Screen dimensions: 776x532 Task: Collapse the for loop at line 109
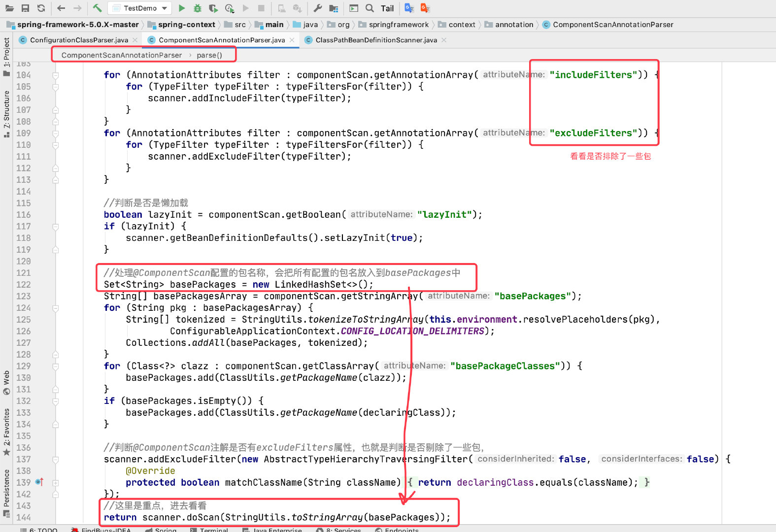[x=56, y=133]
